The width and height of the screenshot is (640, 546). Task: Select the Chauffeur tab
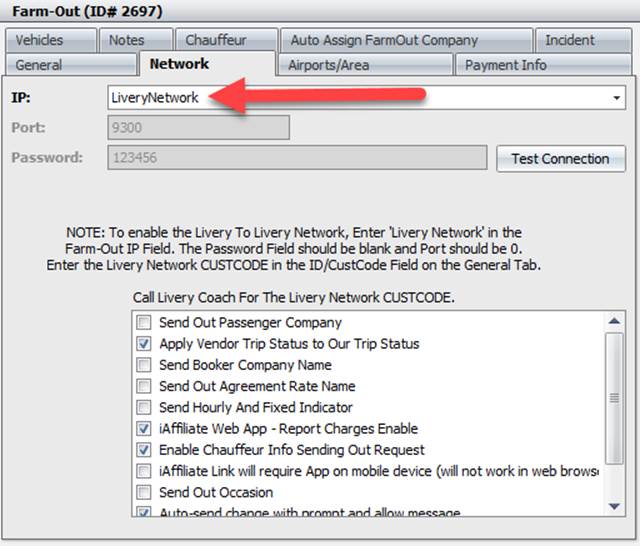click(x=227, y=40)
